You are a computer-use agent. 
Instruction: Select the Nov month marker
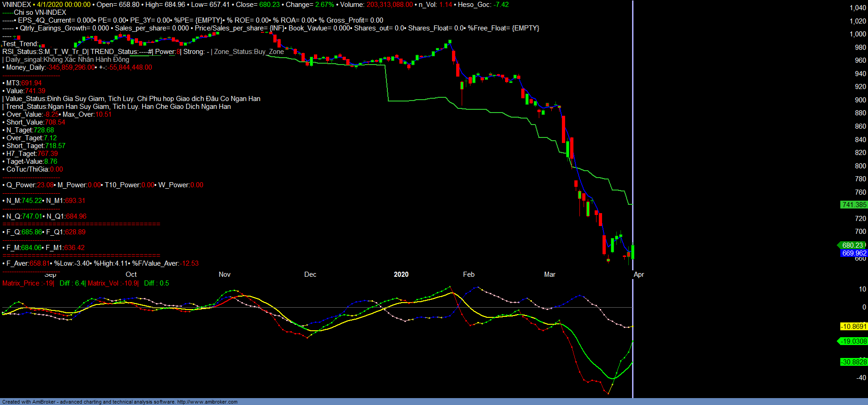tap(224, 274)
